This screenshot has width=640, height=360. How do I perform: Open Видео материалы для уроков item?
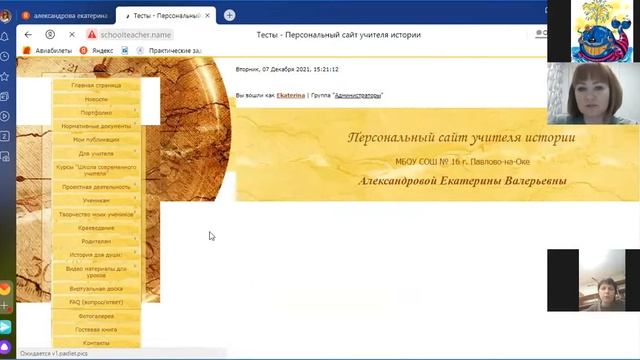point(96,272)
